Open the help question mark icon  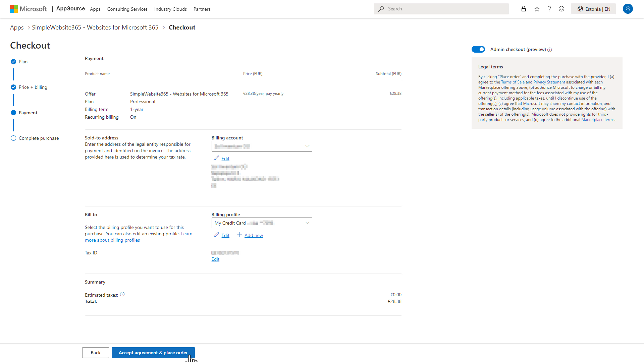point(549,9)
